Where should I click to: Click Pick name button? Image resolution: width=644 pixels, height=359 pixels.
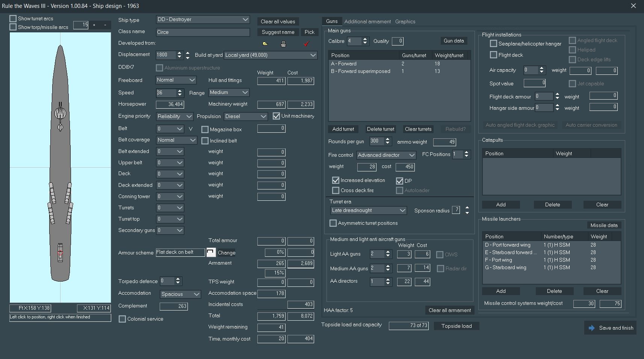click(310, 32)
